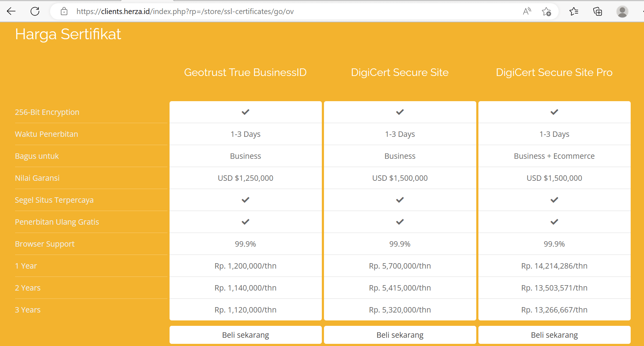Open Read aloud from the address bar
Viewport: 644px width, 346px height.
coord(527,12)
